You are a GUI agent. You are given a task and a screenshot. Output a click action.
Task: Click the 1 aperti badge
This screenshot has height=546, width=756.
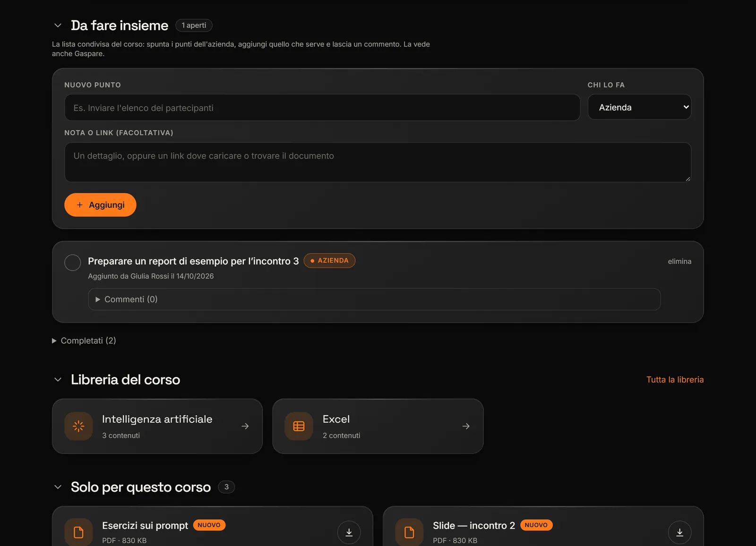(194, 26)
